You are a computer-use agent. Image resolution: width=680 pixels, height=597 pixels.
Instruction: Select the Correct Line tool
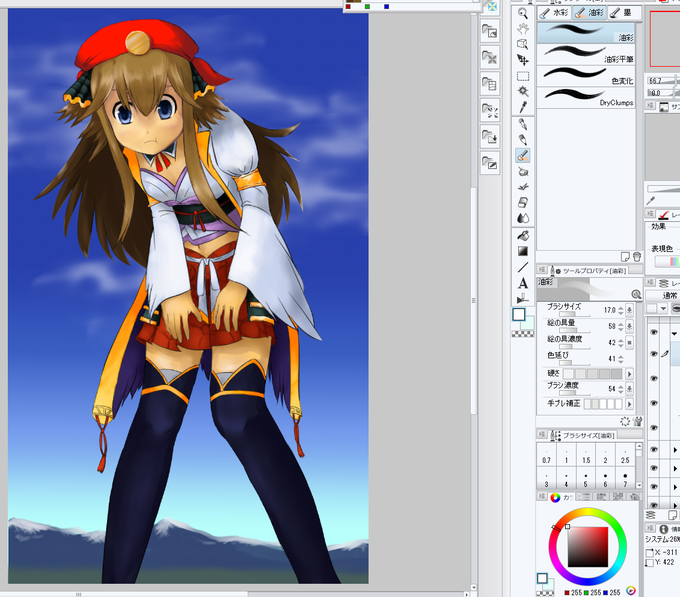523,299
